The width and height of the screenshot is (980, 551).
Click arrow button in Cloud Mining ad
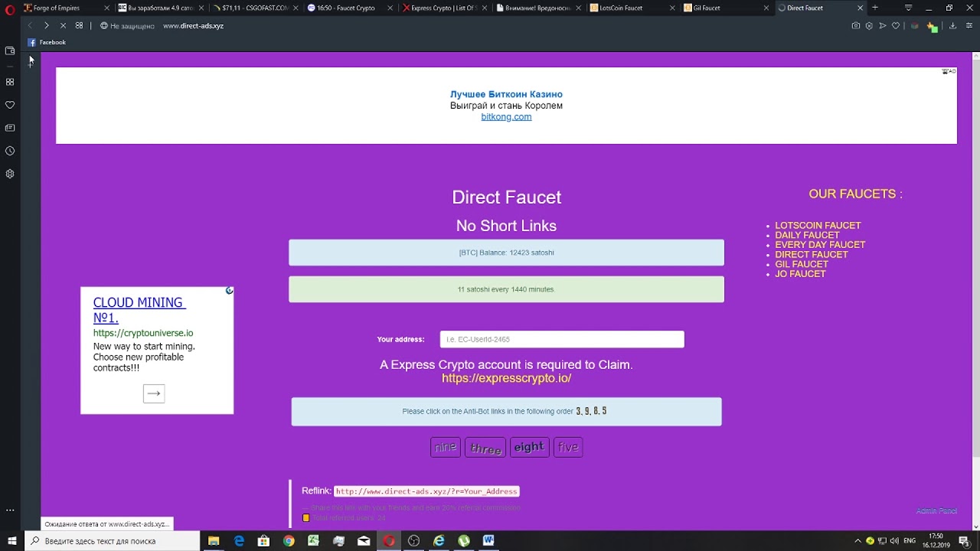click(154, 393)
